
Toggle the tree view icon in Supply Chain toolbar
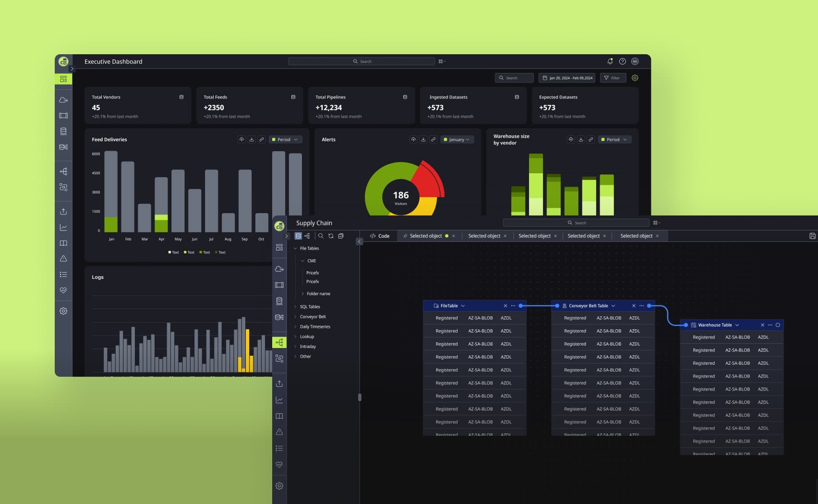pyautogui.click(x=307, y=236)
